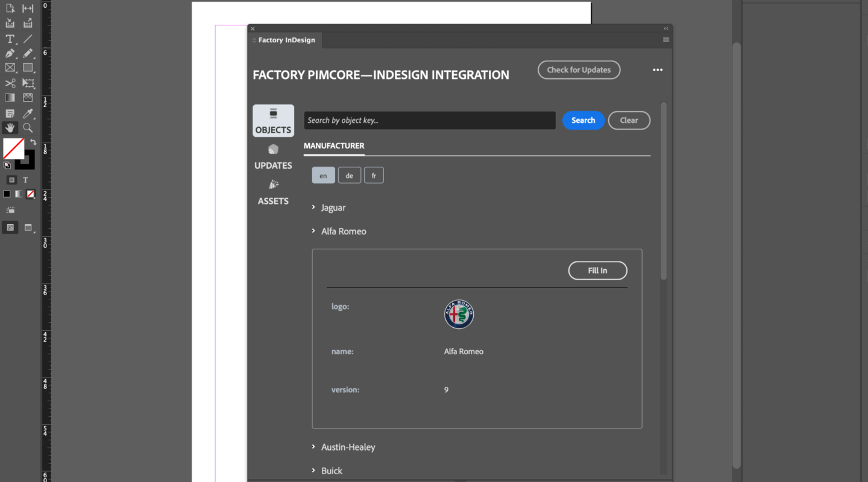Open the UPDATES section
This screenshot has height=482, width=868.
pyautogui.click(x=273, y=157)
